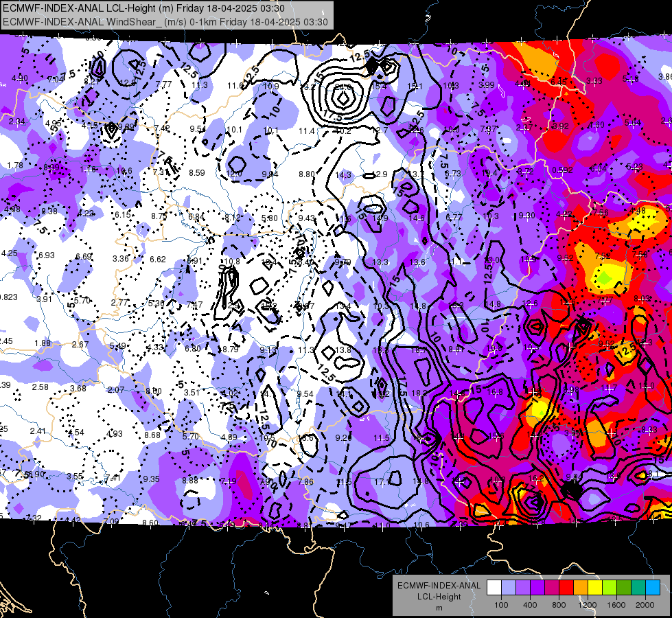Click the 1.88 value on the map
The height and width of the screenshot is (618, 672).
point(43,343)
